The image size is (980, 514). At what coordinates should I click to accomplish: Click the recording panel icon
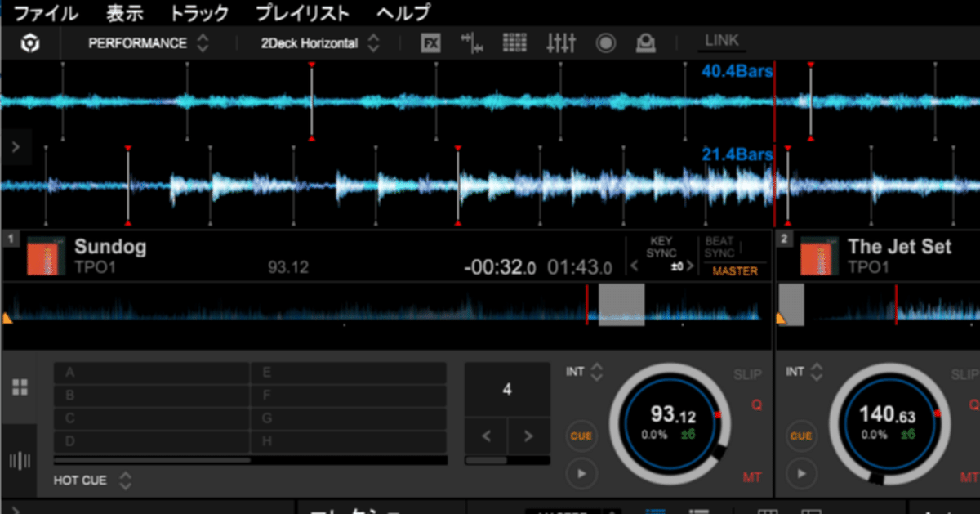[606, 43]
